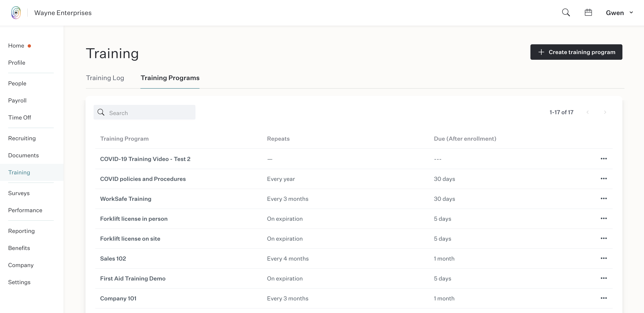Select the Training Programs tab
The image size is (644, 313).
[170, 78]
